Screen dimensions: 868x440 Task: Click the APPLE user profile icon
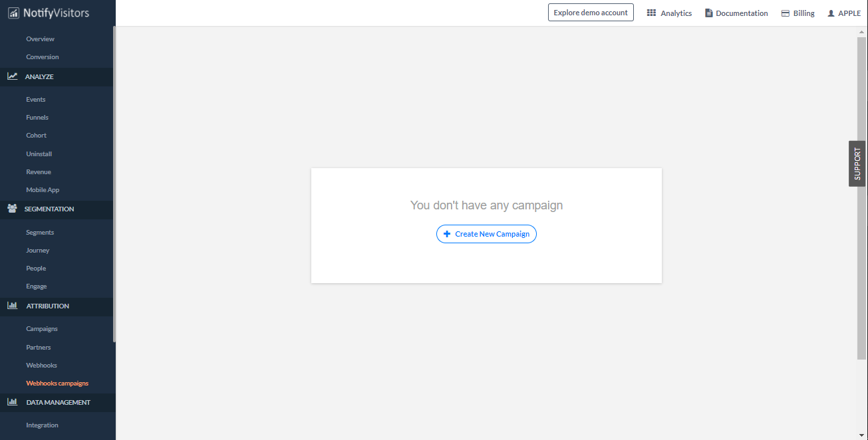(x=831, y=13)
